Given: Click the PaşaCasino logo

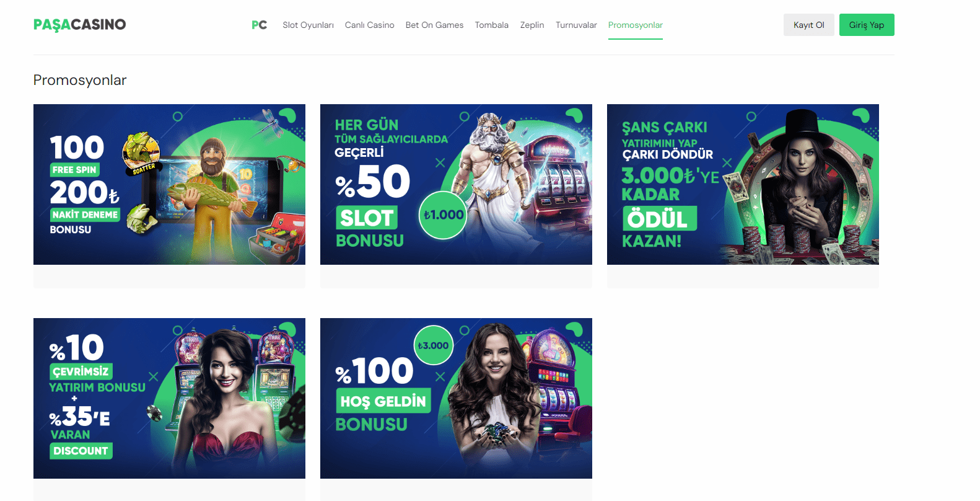Looking at the screenshot, I should tap(79, 25).
